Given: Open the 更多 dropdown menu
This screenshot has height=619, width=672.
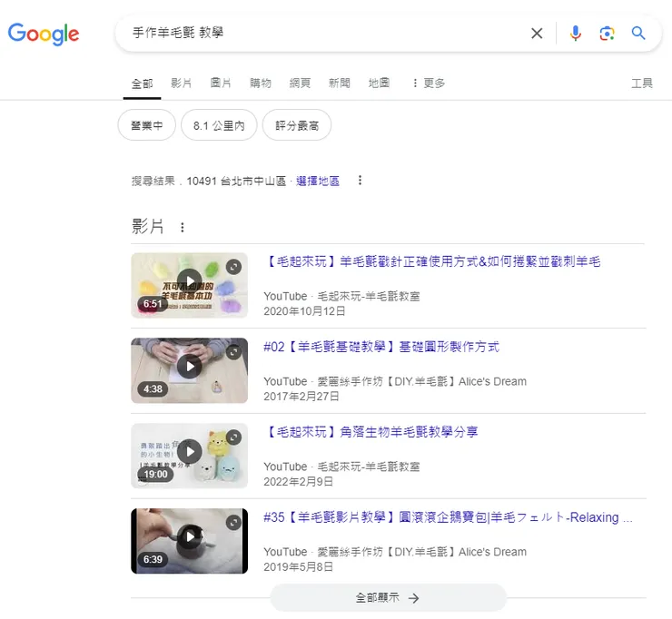Looking at the screenshot, I should coord(429,84).
